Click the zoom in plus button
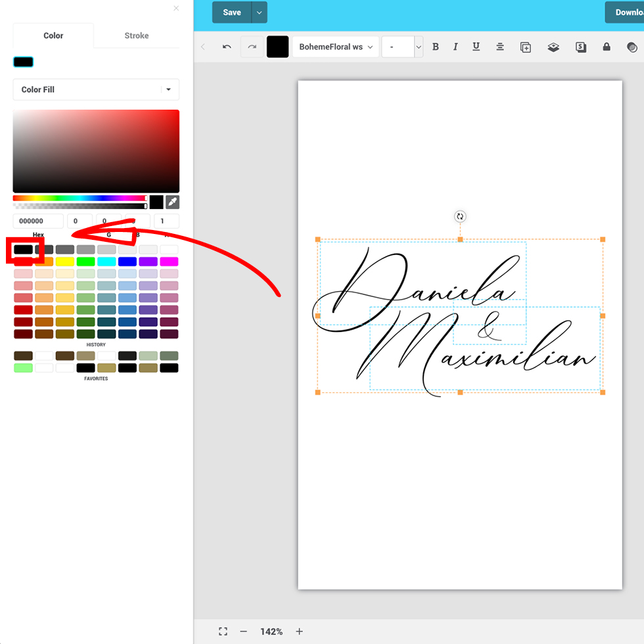Image resolution: width=644 pixels, height=644 pixels. tap(300, 632)
